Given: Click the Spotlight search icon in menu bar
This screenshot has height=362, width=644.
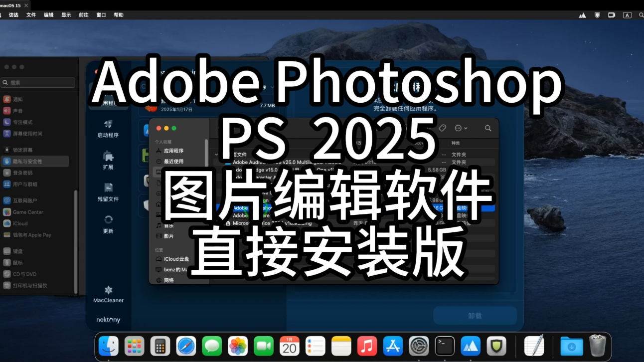Looking at the screenshot, I should coord(641,15).
